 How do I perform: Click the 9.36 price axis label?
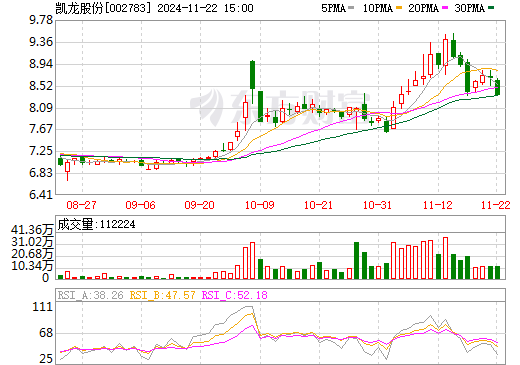pos(41,42)
